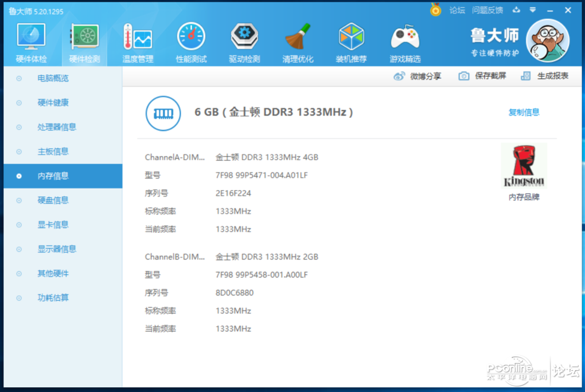Open 游戏精选 gamepad icon

(x=405, y=43)
